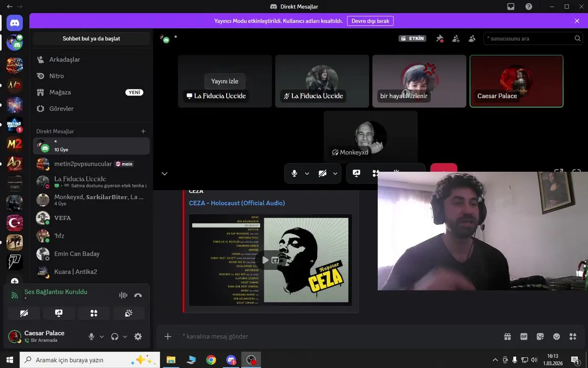Open the apps launcher in message bar
The width and height of the screenshot is (588, 368).
[x=573, y=336]
